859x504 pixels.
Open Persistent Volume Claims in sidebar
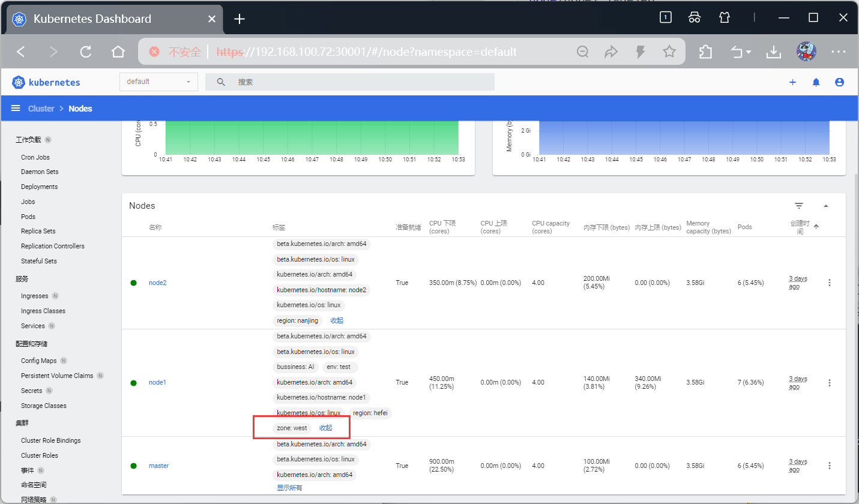click(x=57, y=376)
